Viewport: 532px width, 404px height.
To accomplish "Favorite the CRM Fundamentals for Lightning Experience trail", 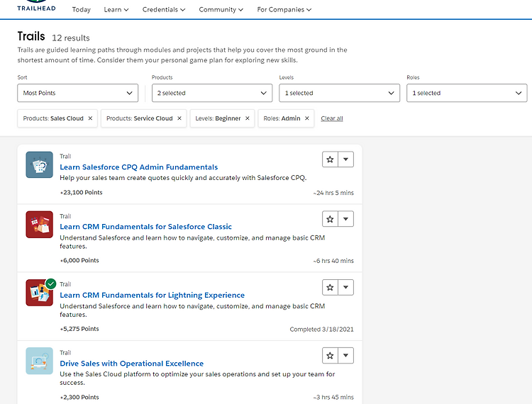I will tap(330, 288).
